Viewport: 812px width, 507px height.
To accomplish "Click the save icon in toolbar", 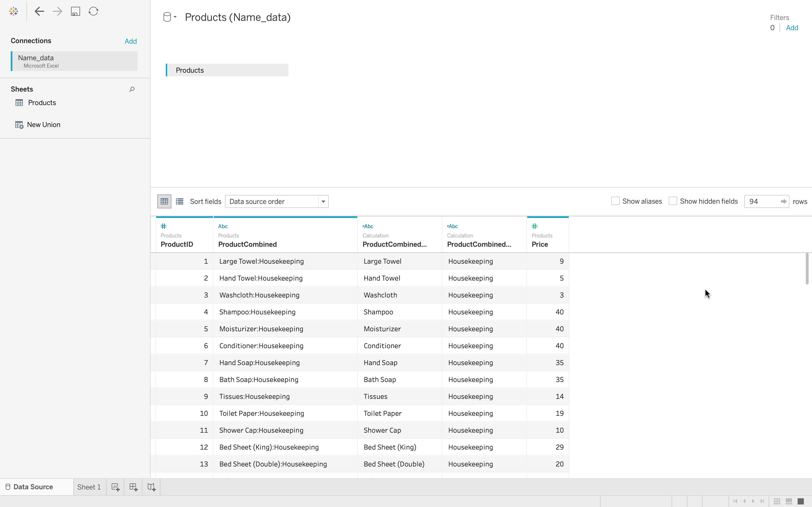I will point(75,11).
